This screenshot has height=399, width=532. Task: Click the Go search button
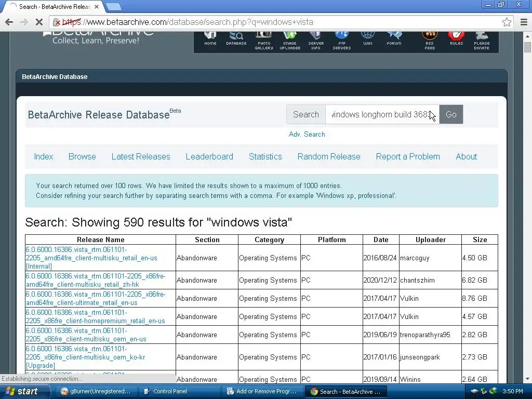[x=451, y=114]
